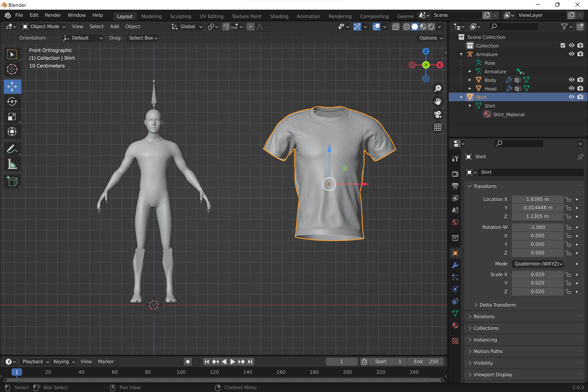Play the animation forward

click(233, 361)
